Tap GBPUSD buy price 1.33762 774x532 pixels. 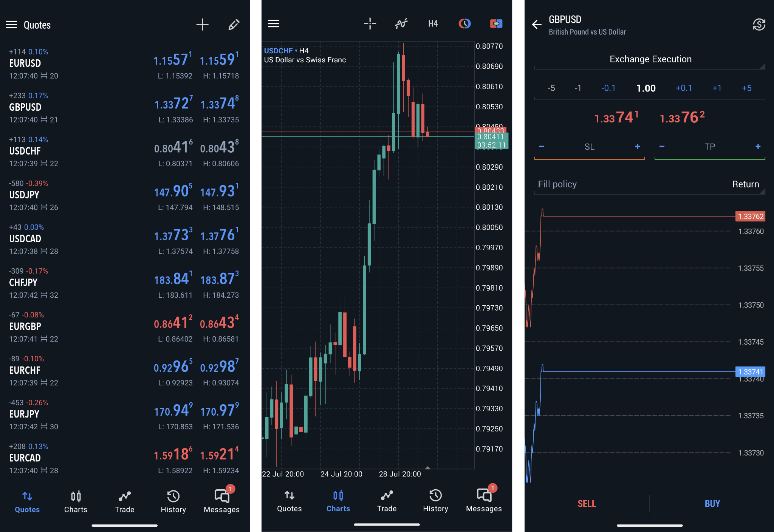click(x=682, y=118)
